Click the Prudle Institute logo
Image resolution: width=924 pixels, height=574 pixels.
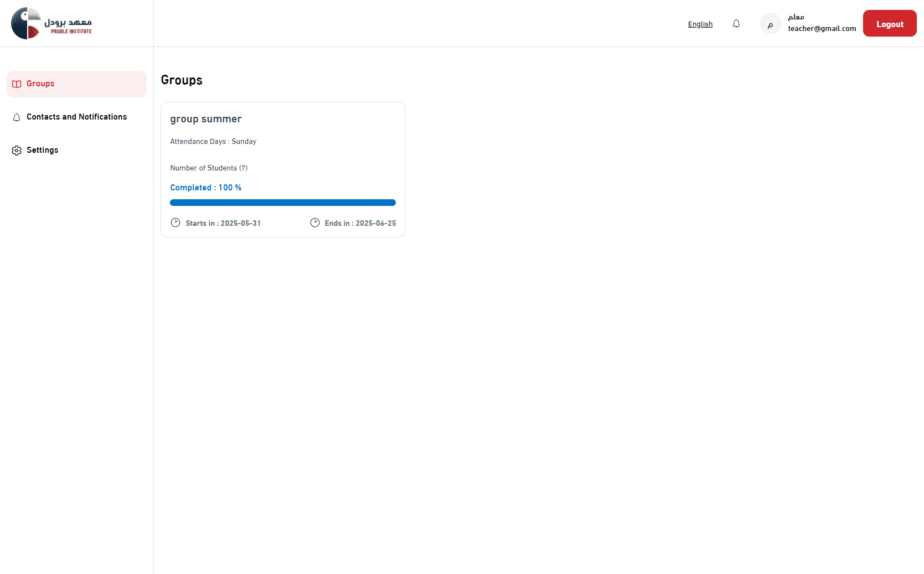[51, 23]
